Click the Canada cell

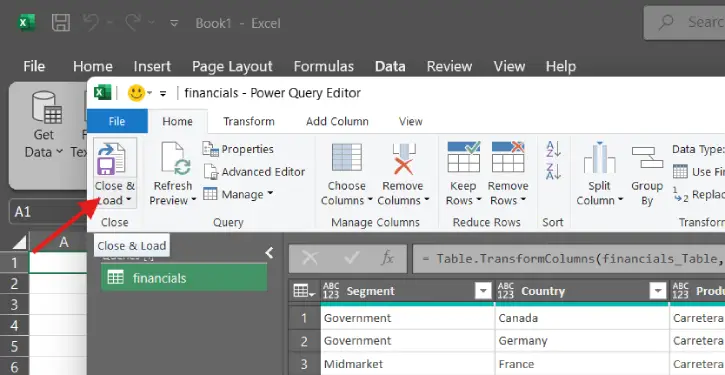[582, 318]
